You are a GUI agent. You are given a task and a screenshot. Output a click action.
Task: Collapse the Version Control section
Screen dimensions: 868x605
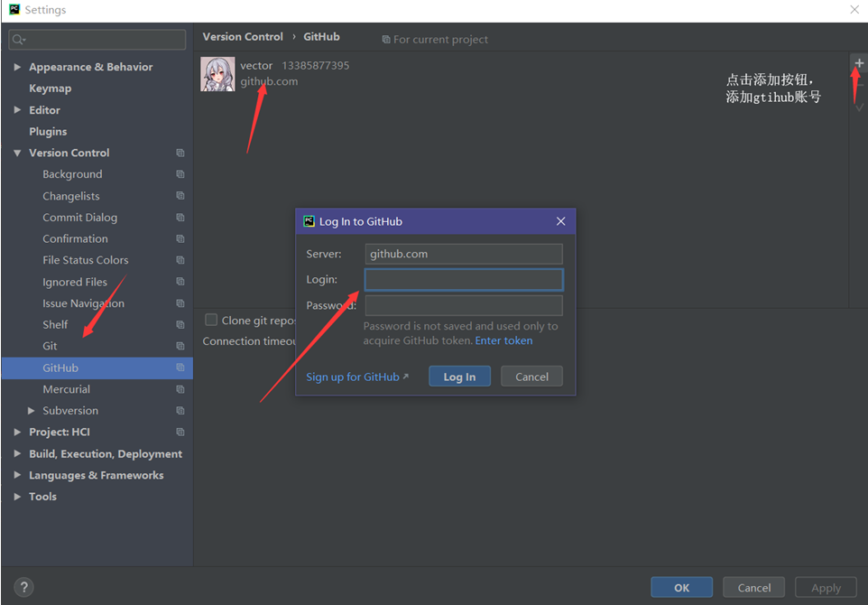click(x=17, y=153)
